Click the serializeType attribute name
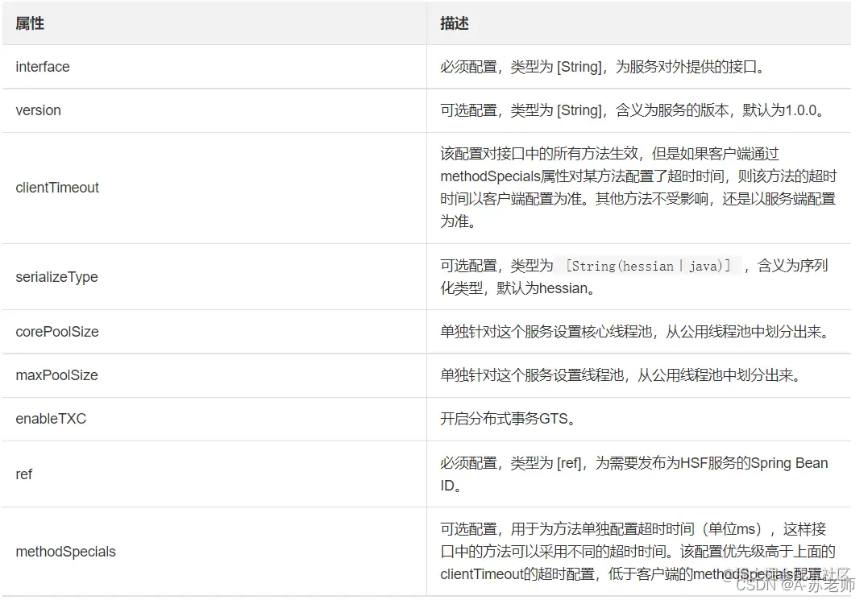Viewport: 868px width, 600px height. tap(56, 276)
